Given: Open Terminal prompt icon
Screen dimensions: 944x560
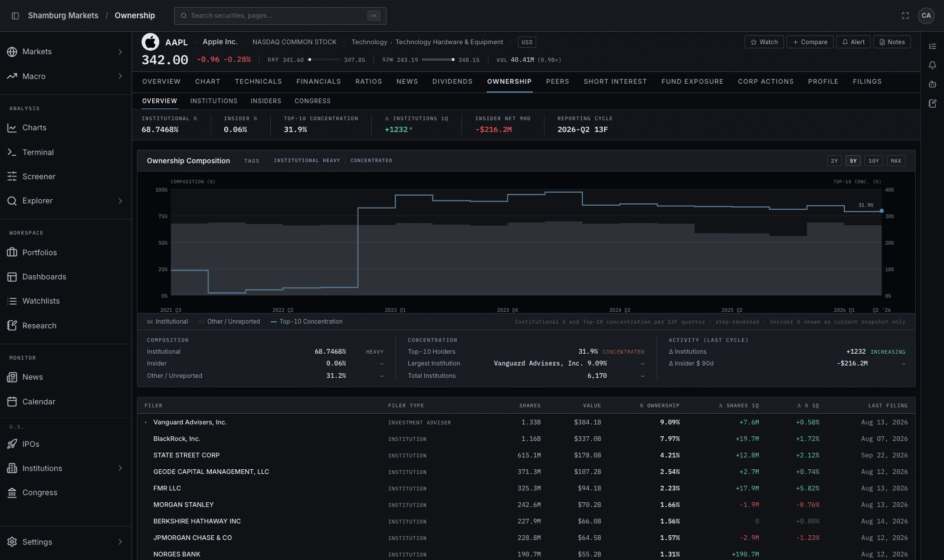Looking at the screenshot, I should (12, 153).
